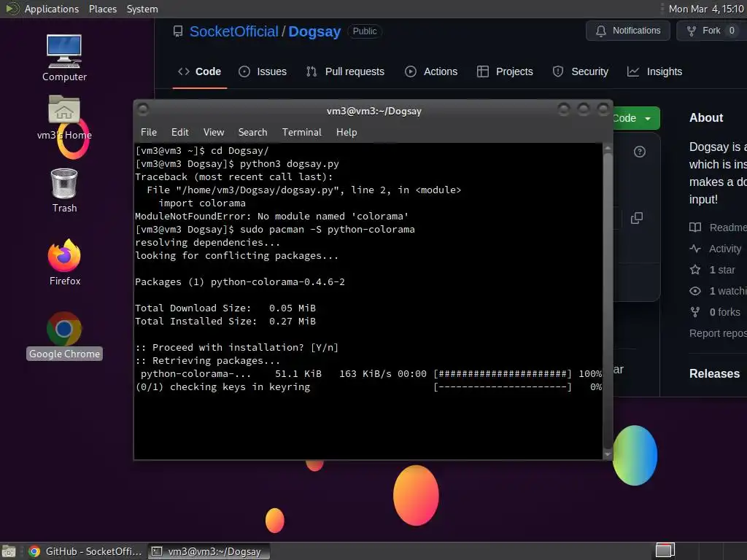The height and width of the screenshot is (560, 747).
Task: Click the Fork button
Action: 711,31
